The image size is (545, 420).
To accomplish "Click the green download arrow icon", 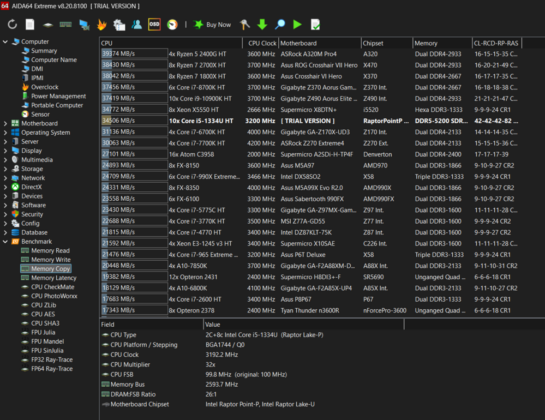I will (262, 24).
